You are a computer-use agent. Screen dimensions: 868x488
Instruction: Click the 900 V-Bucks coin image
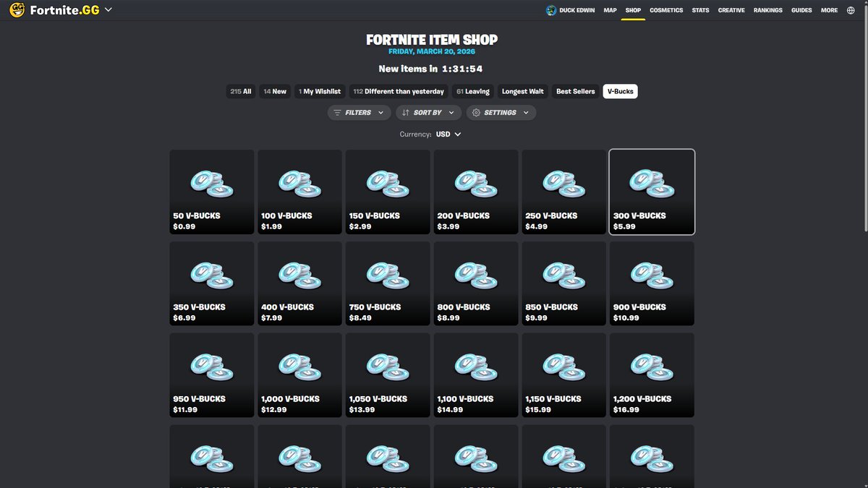pyautogui.click(x=653, y=275)
